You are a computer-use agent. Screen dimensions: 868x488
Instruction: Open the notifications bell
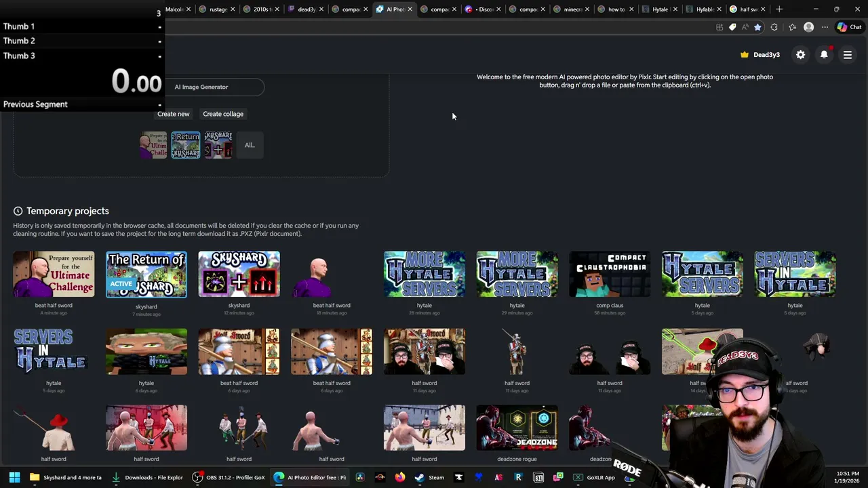(824, 55)
